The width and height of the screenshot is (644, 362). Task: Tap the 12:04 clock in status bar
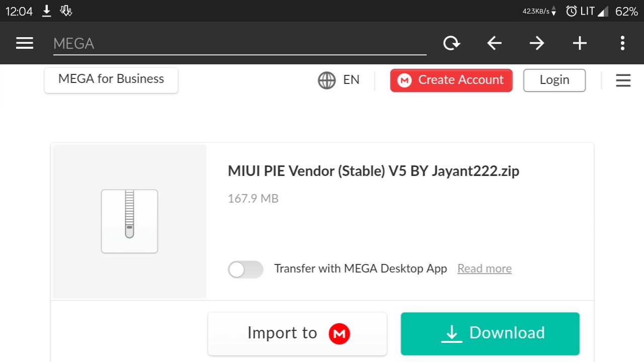[19, 11]
